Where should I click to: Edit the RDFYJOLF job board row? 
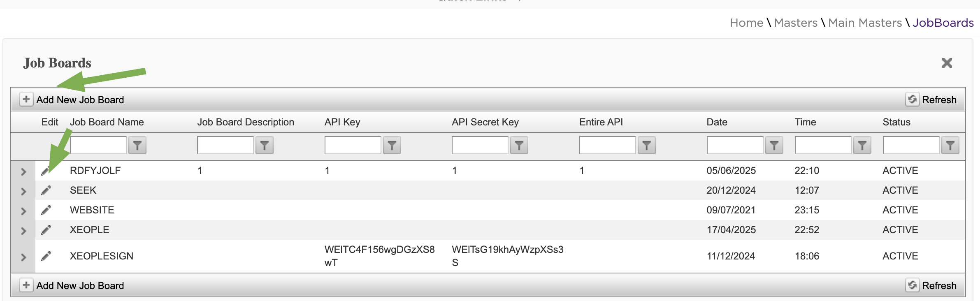pyautogui.click(x=46, y=171)
